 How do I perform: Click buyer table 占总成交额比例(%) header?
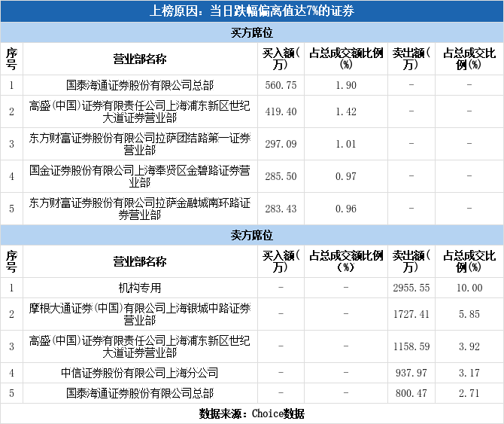[346, 59]
